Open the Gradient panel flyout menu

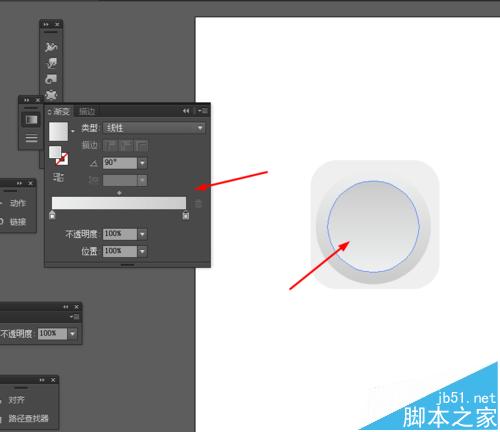[203, 110]
